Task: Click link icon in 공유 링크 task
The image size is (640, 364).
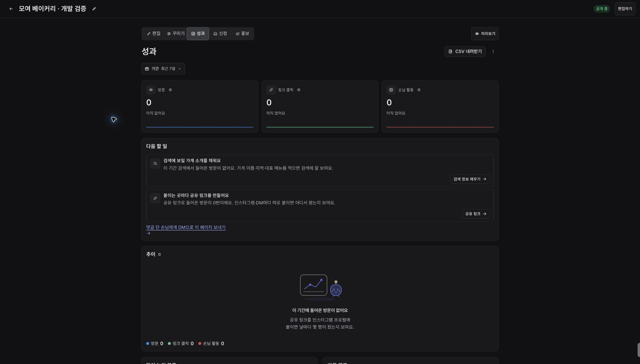Action: [155, 198]
